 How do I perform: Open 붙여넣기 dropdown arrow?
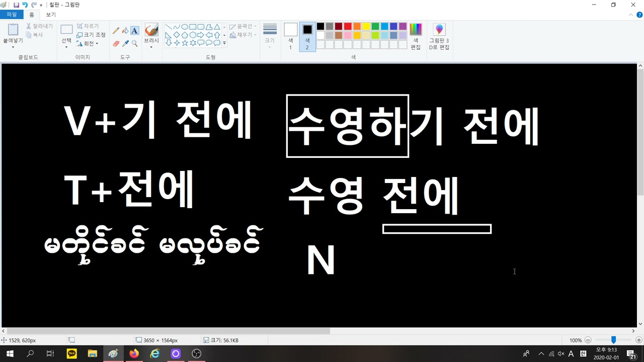13,47
